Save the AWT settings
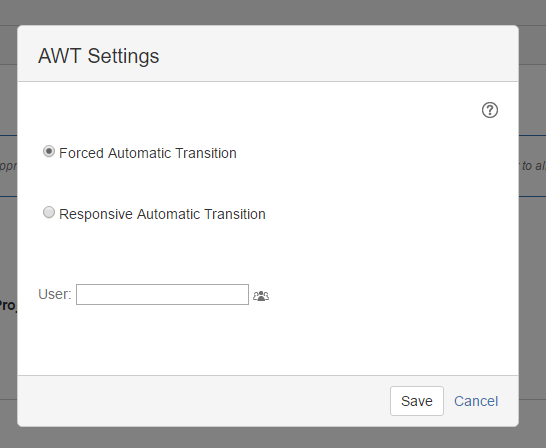 tap(417, 401)
